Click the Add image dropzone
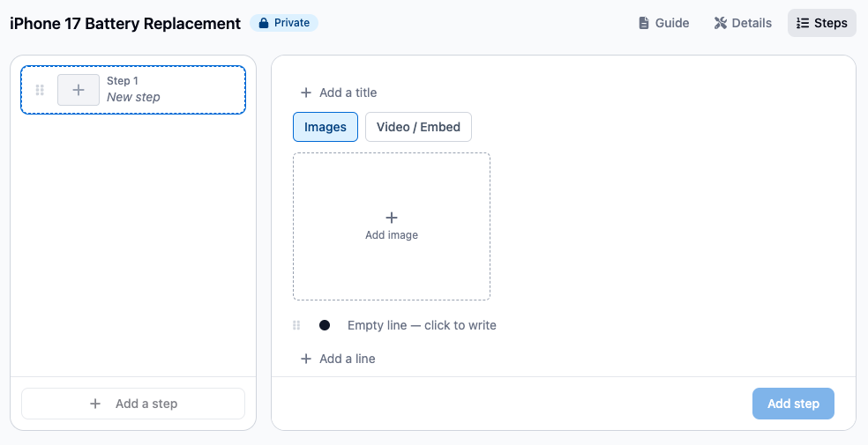The height and width of the screenshot is (445, 868). click(392, 226)
